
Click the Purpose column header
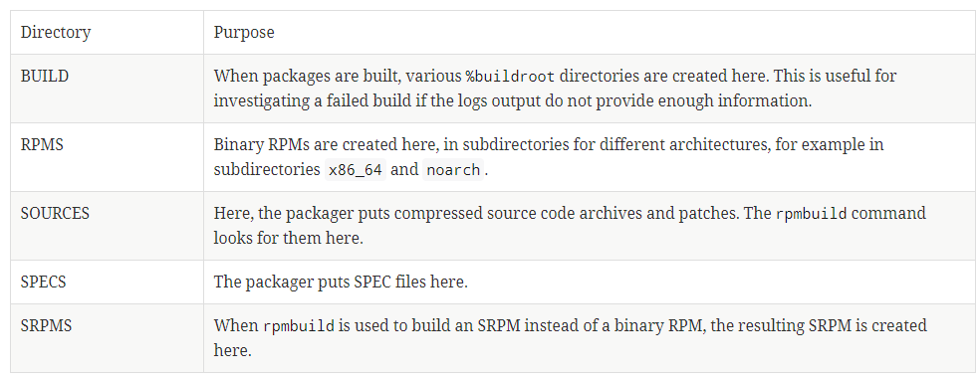pyautogui.click(x=244, y=32)
